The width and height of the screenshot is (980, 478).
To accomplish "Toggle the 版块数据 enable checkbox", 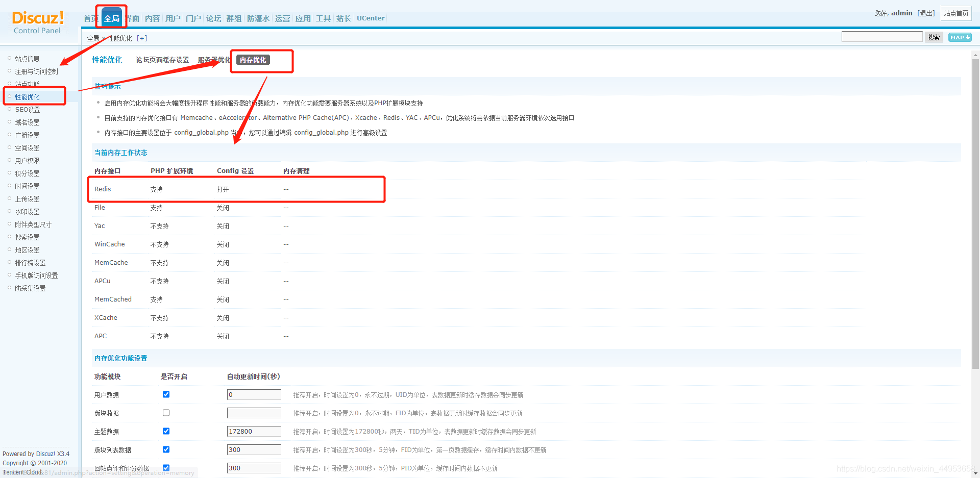I will 166,413.
